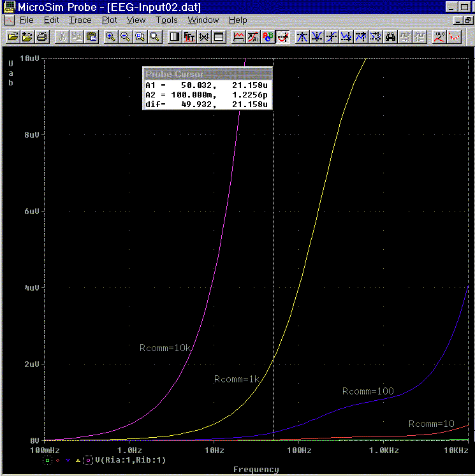This screenshot has width=475, height=476.
Task: Click the Probe Cursor window title bar
Action: click(208, 74)
